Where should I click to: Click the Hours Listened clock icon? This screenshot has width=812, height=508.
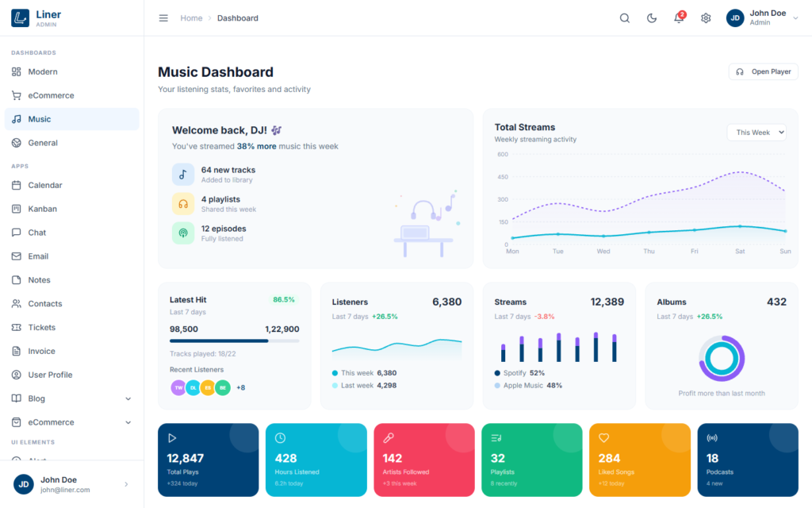pyautogui.click(x=280, y=438)
